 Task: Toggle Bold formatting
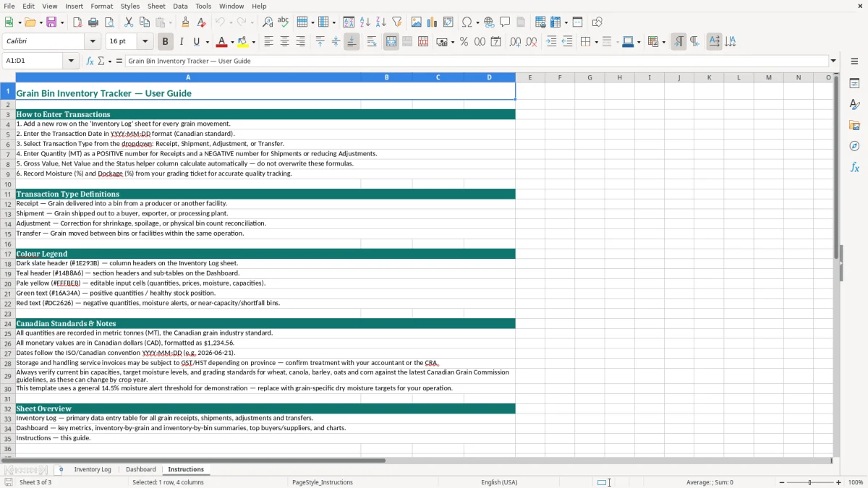coord(165,42)
